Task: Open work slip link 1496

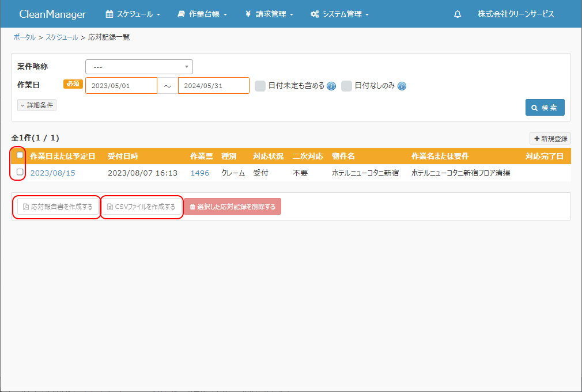Action: click(199, 173)
